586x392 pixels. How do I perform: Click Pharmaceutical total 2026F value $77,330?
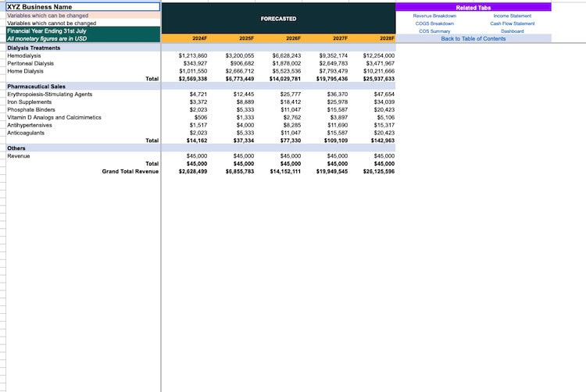click(x=291, y=141)
